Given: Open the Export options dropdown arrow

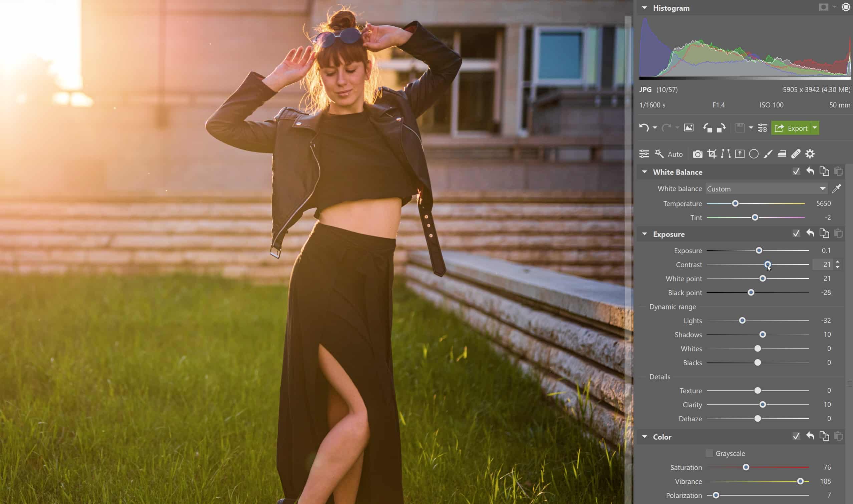Looking at the screenshot, I should (815, 128).
